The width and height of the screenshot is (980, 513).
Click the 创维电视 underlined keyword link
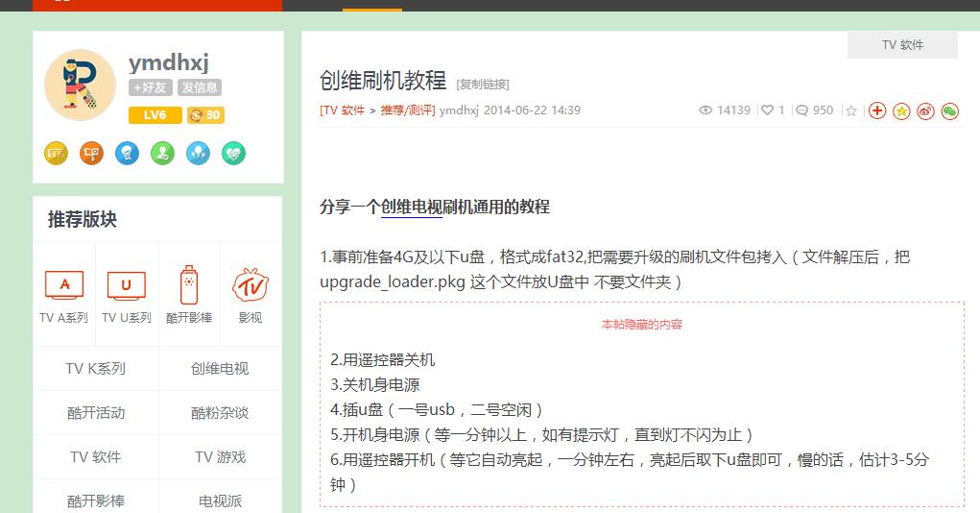[411, 208]
